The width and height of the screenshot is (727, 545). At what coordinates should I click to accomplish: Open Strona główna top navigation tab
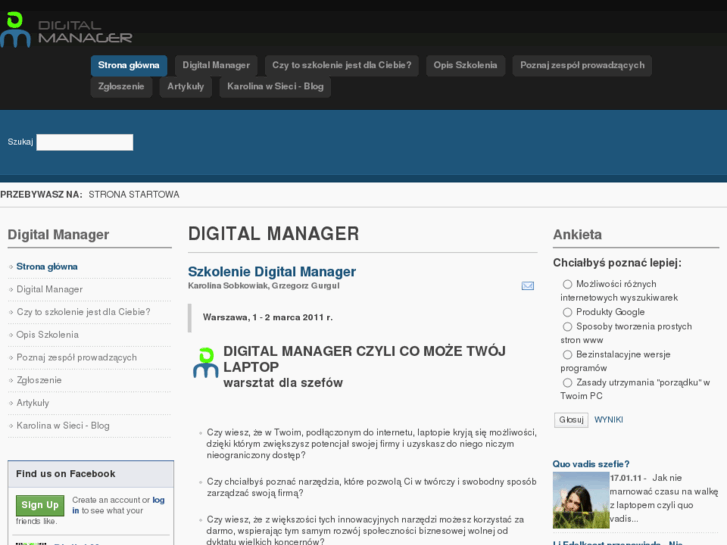129,65
